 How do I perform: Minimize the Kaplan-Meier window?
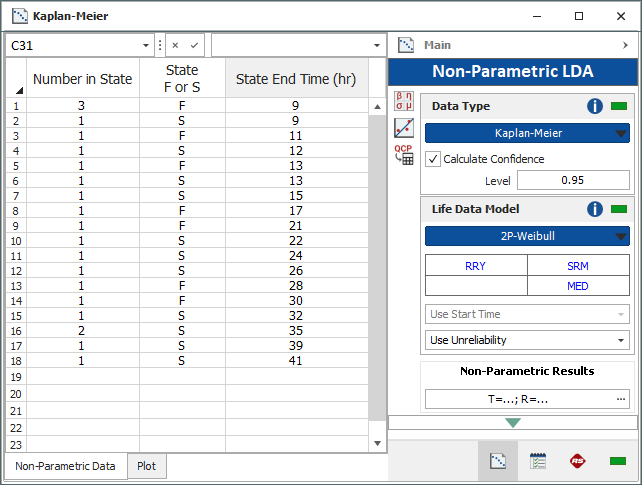(537, 16)
